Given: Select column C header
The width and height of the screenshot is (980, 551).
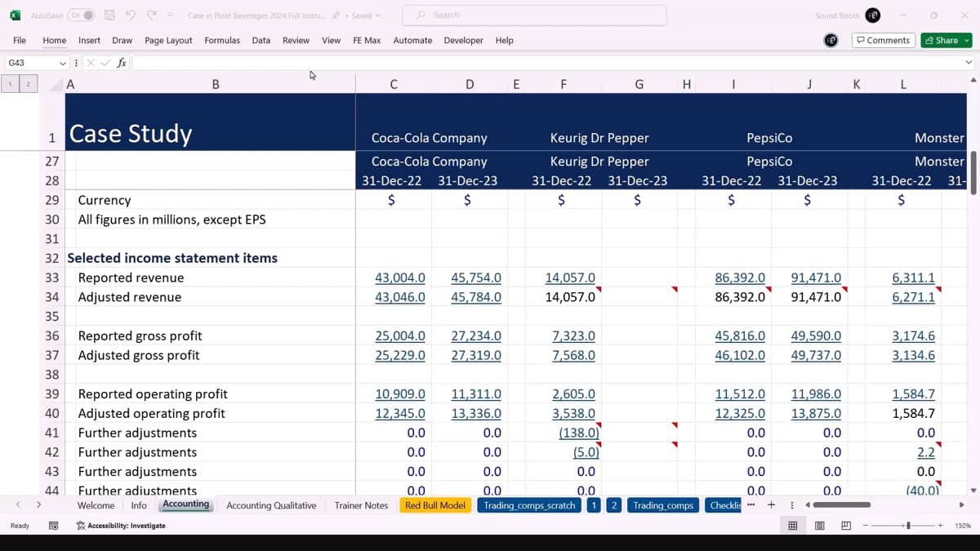Looking at the screenshot, I should [394, 83].
